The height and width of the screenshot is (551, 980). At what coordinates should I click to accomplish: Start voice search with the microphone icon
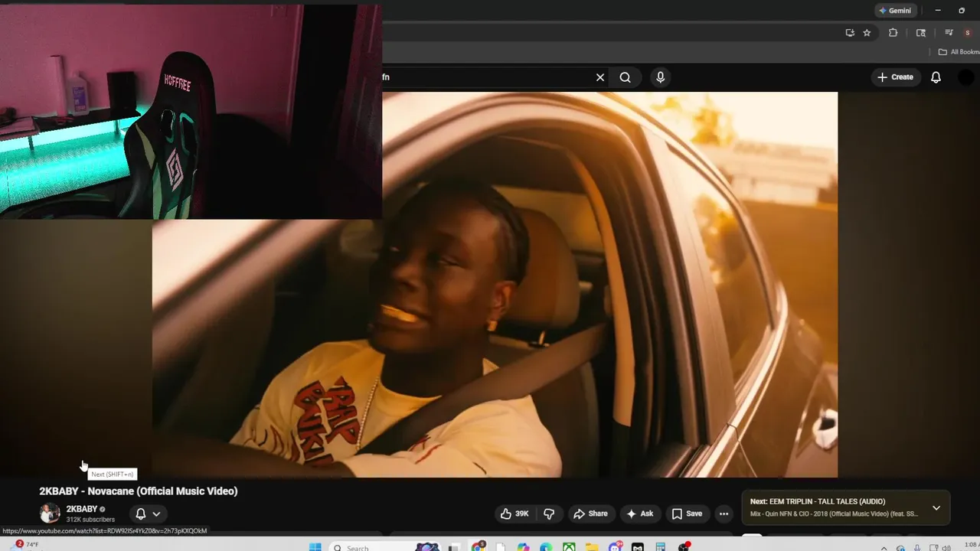tap(660, 77)
